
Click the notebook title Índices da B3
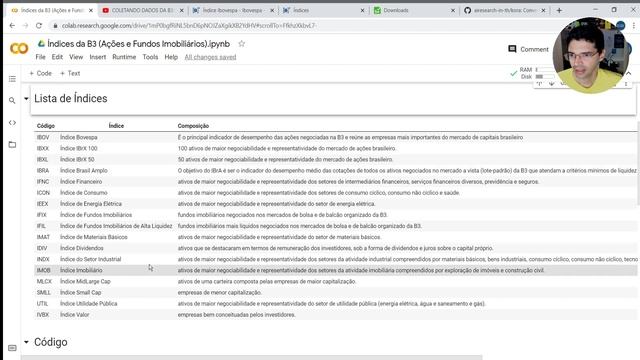point(138,44)
